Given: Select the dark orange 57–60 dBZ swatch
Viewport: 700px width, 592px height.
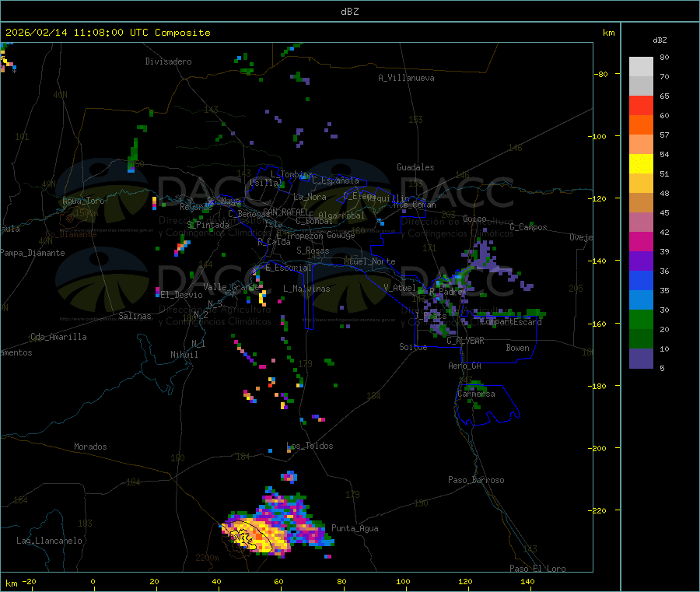Looking at the screenshot, I should pyautogui.click(x=641, y=125).
